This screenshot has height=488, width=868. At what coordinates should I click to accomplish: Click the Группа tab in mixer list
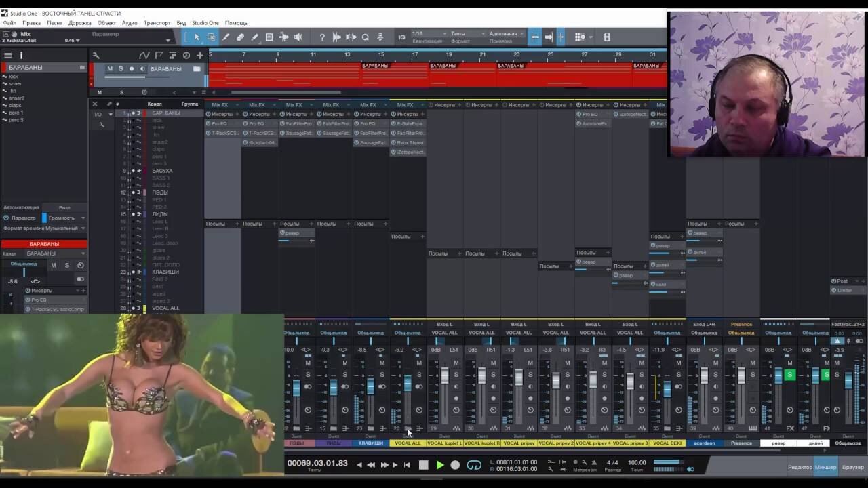click(190, 104)
